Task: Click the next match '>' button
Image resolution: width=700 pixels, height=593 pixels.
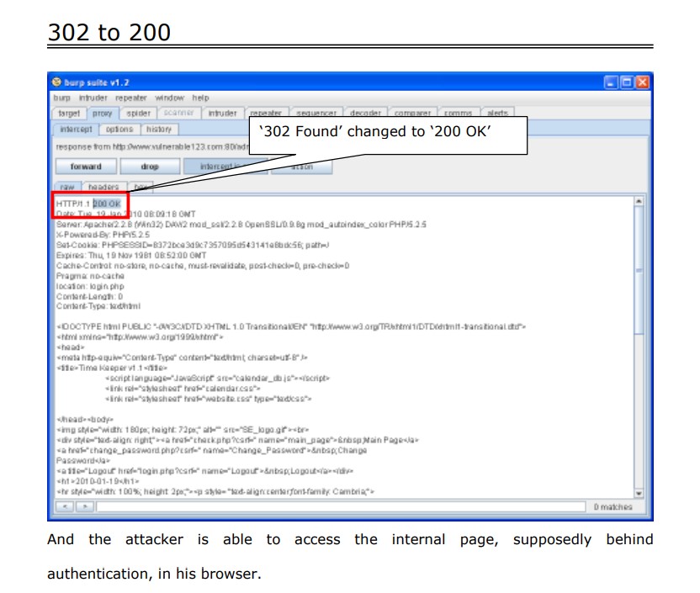Action: [x=85, y=507]
